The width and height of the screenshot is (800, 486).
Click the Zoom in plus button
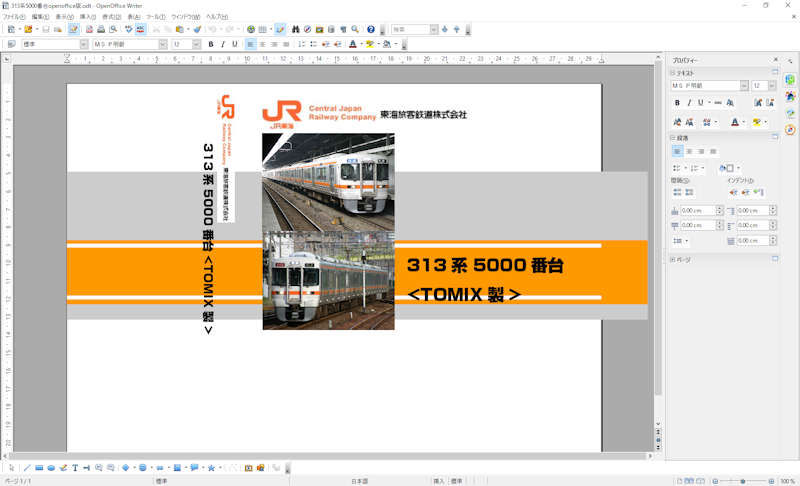click(x=771, y=481)
